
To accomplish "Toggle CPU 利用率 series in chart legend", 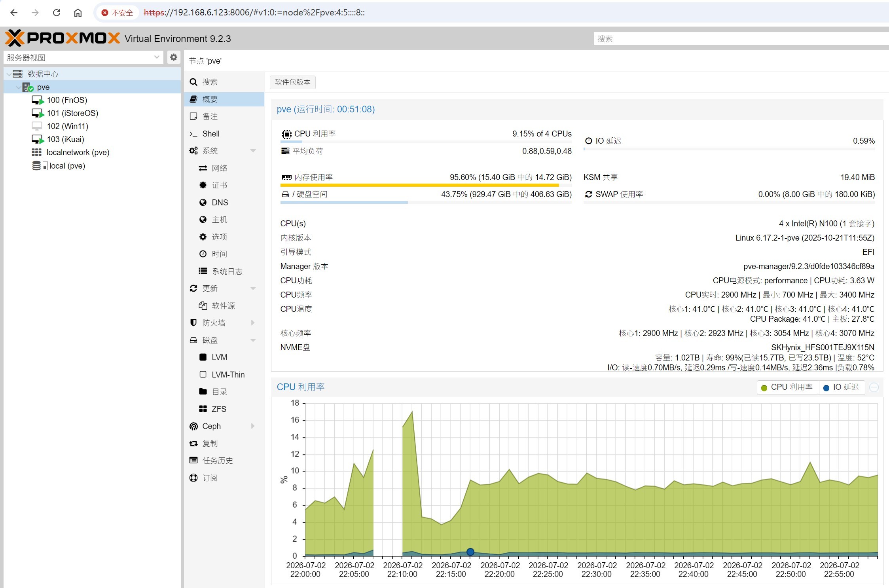I will point(787,387).
